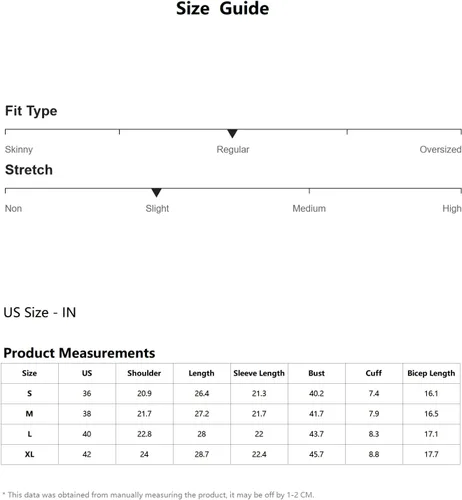Click the Slight stretch label
The image size is (462, 500).
point(157,208)
